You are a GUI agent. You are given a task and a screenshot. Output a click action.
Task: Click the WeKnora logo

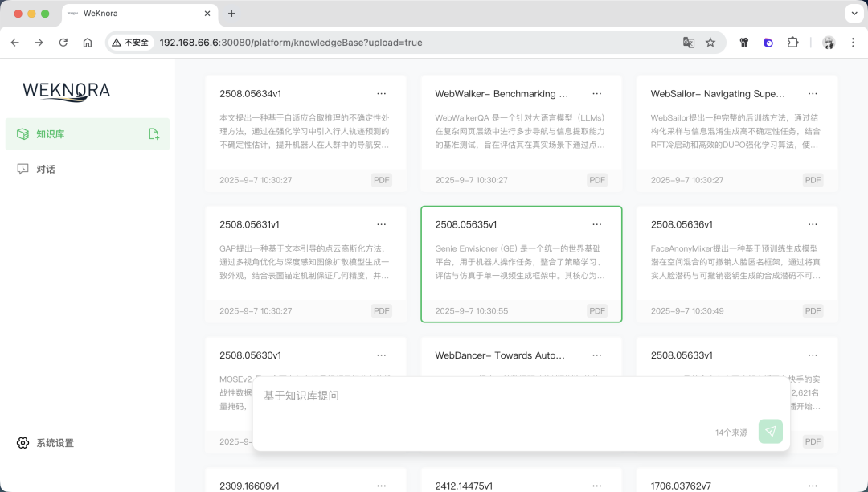[66, 91]
